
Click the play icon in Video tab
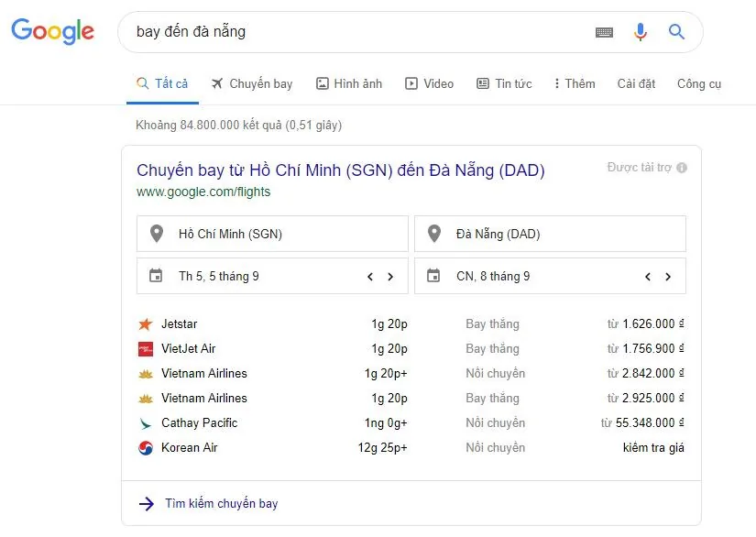[411, 83]
